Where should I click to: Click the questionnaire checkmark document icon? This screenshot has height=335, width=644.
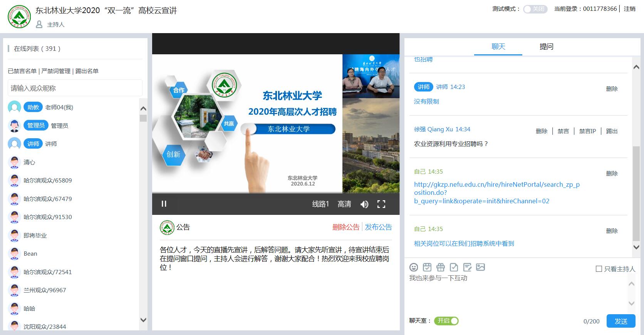click(454, 267)
